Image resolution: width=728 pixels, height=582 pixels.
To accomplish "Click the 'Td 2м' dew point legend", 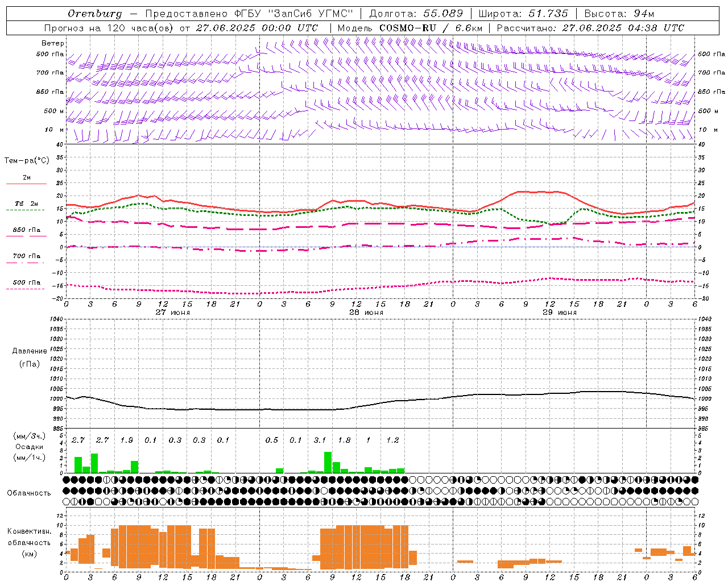I will click(x=26, y=203).
